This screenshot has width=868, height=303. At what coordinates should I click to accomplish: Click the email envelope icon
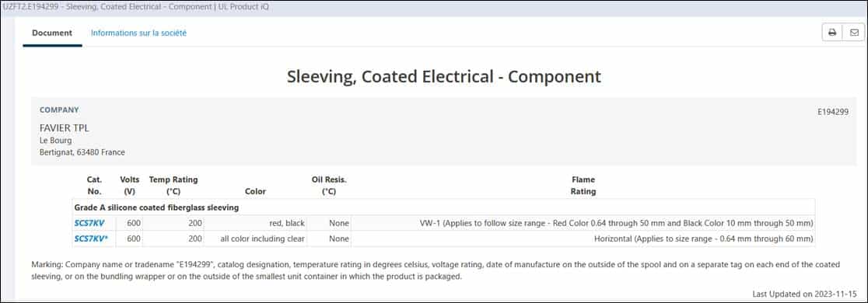tap(853, 33)
